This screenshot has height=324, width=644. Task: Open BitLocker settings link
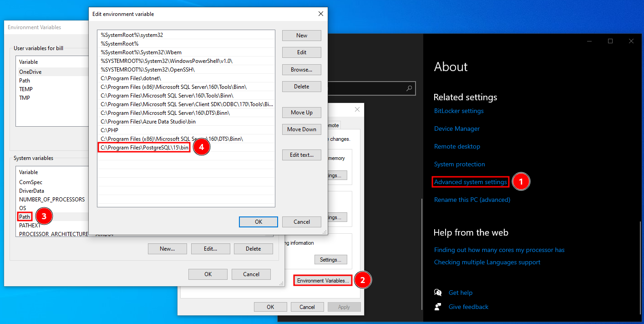pos(459,111)
